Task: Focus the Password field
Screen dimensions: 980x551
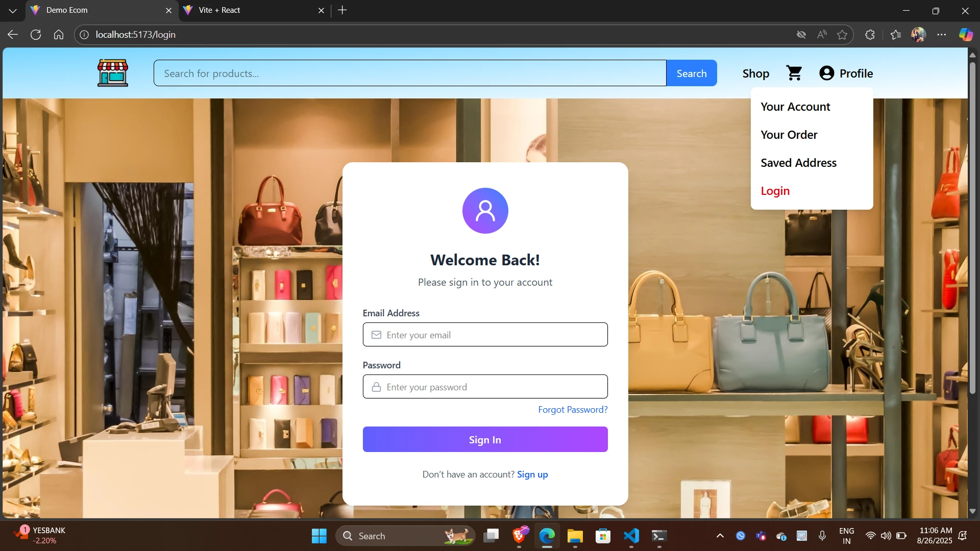Action: [x=485, y=387]
